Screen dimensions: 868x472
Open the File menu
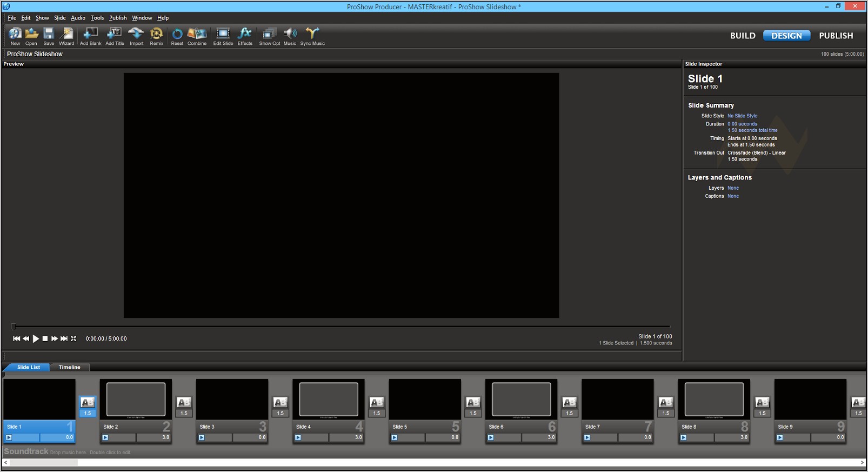click(12, 18)
